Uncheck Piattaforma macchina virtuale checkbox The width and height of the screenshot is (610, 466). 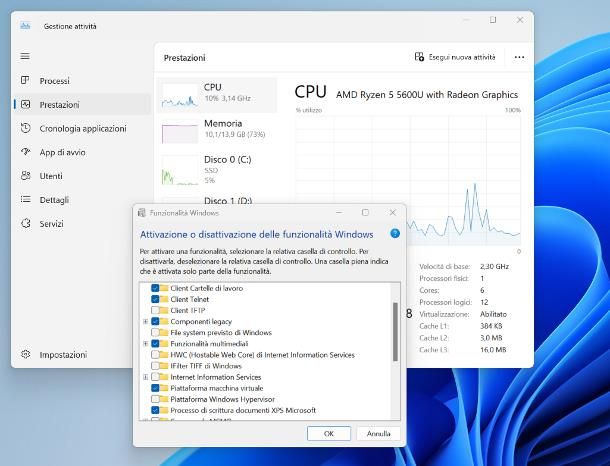point(155,388)
